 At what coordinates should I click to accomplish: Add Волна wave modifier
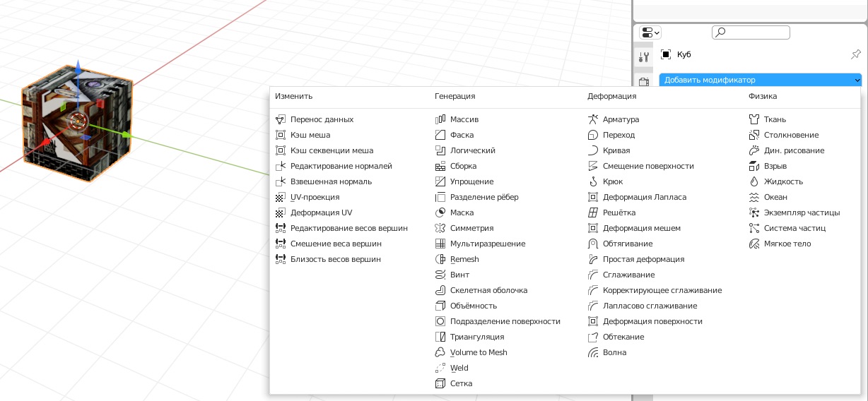coord(607,352)
